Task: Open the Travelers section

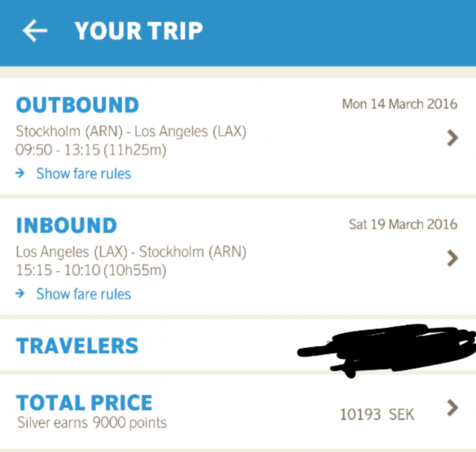Action: [77, 345]
